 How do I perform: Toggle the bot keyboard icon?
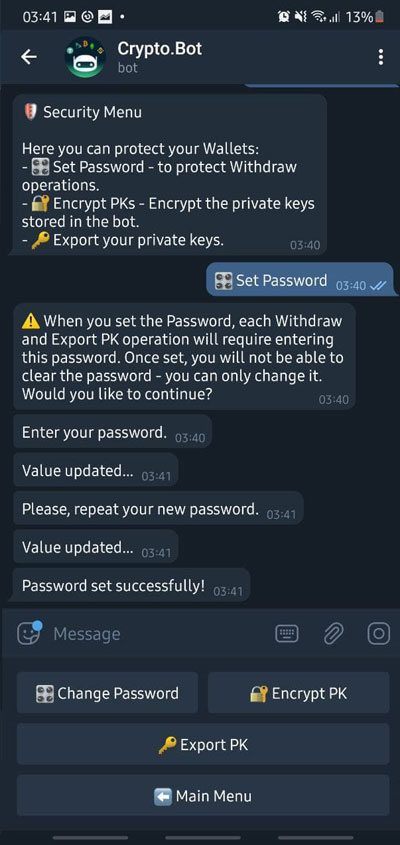coord(287,634)
